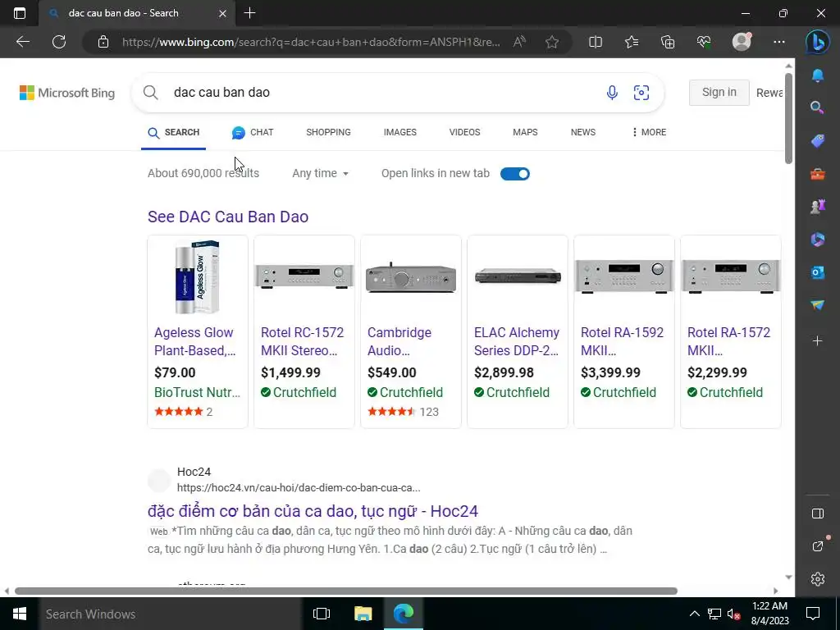Open Games chess icon in sidebar
Viewport: 840px width, 630px height.
818,207
